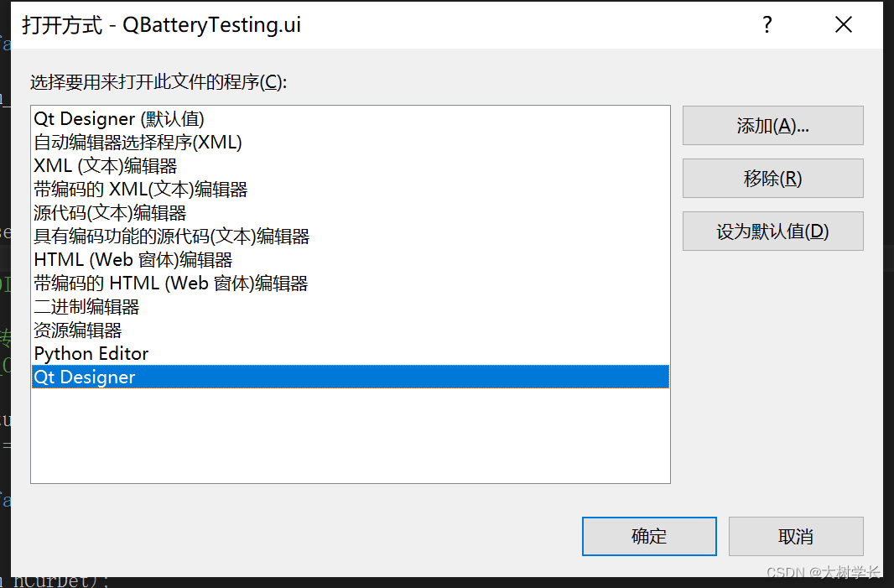Click the 添加(A)... button
This screenshot has height=588, width=894.
tap(772, 125)
